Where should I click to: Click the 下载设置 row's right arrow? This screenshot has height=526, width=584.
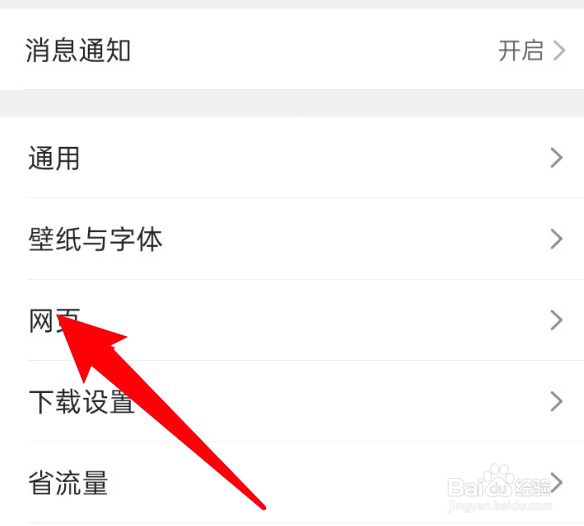point(556,401)
